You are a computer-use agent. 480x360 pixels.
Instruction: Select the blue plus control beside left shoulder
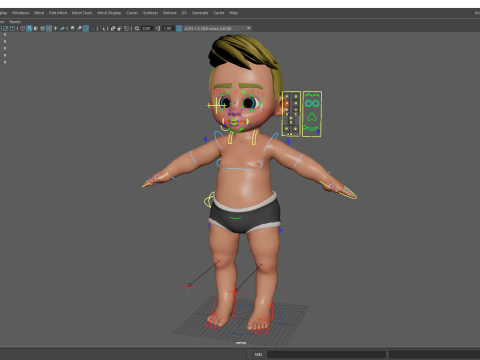pyautogui.click(x=288, y=142)
